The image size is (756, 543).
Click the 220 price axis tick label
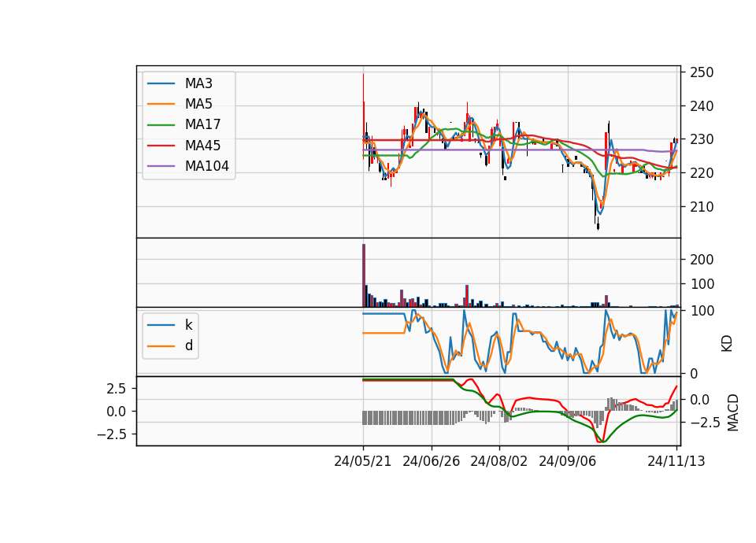[702, 173]
